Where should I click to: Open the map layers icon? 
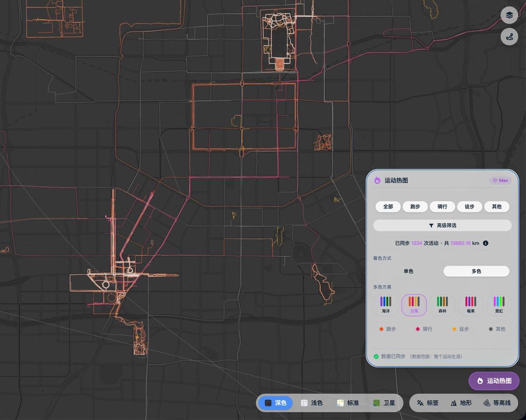[x=509, y=16]
